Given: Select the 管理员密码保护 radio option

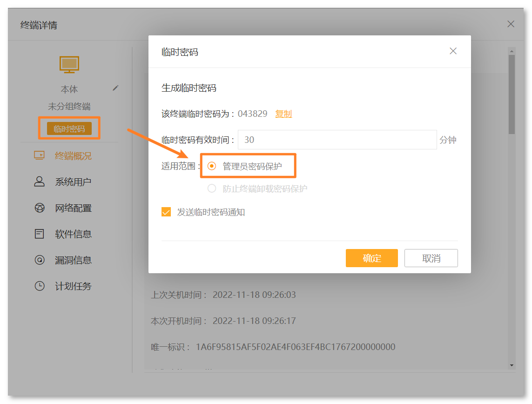Looking at the screenshot, I should point(212,166).
